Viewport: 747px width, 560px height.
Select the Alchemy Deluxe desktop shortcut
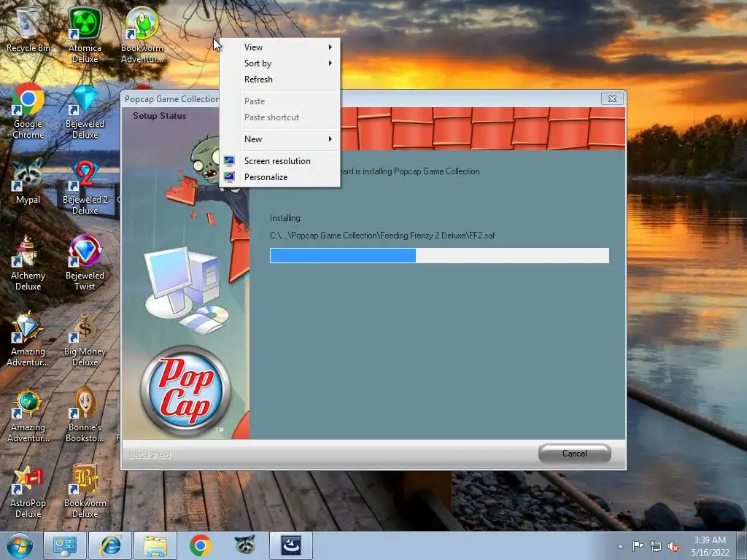[x=28, y=262]
